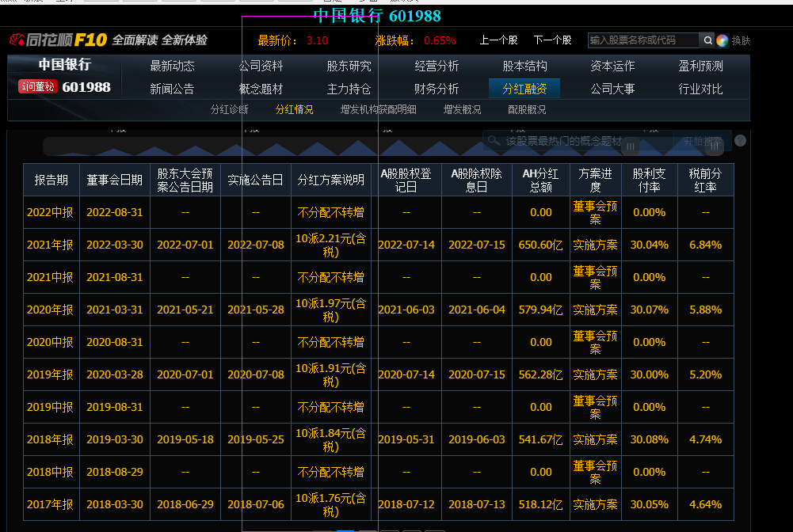Select the 2019年报 report period cell
Screen dimensions: 793x532
tap(51, 374)
